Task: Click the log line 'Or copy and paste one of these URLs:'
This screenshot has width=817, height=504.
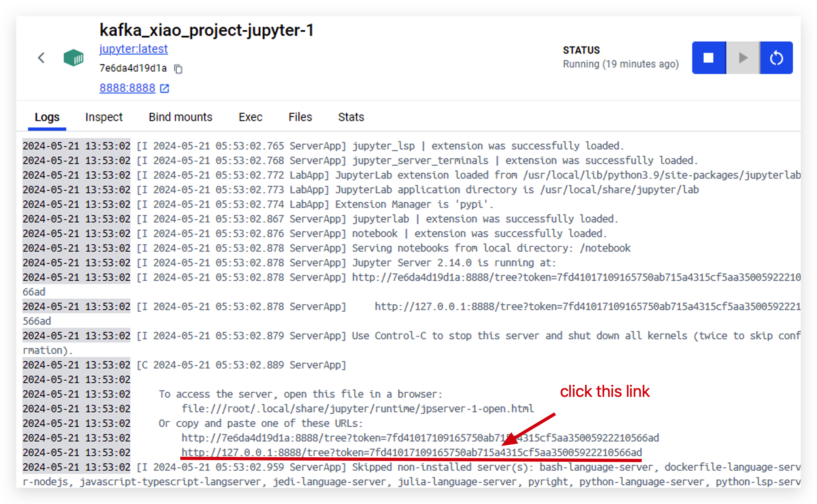Action: click(x=261, y=423)
